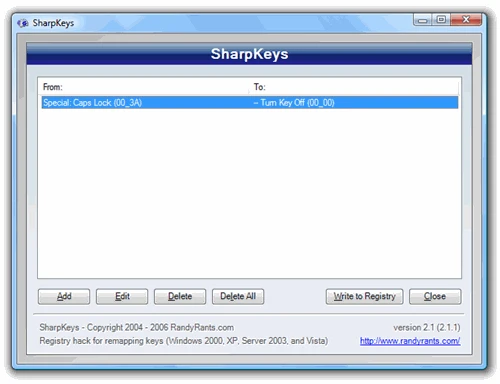Click the SharpKeys title bar app icon
The width and height of the screenshot is (500, 384).
23,23
